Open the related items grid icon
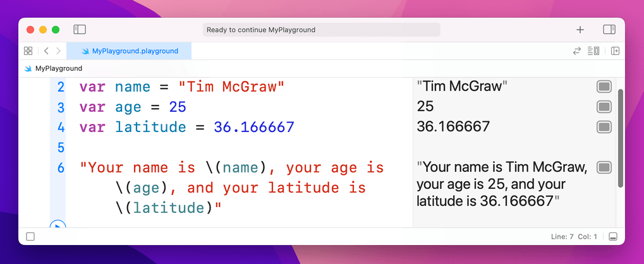644x264 pixels. 28,51
